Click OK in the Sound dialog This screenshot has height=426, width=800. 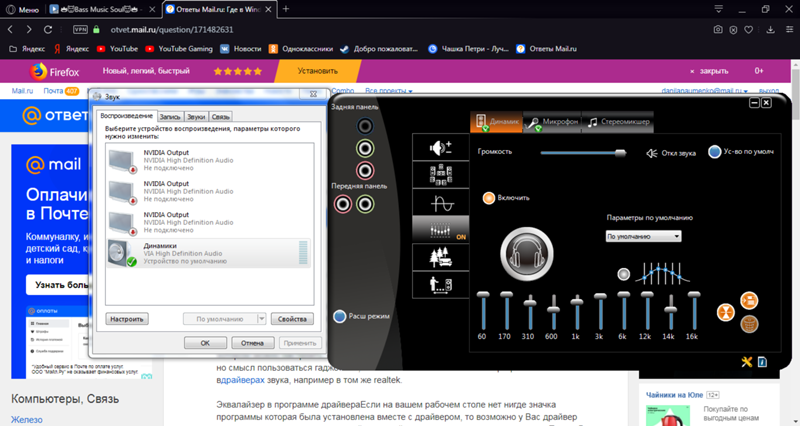205,343
